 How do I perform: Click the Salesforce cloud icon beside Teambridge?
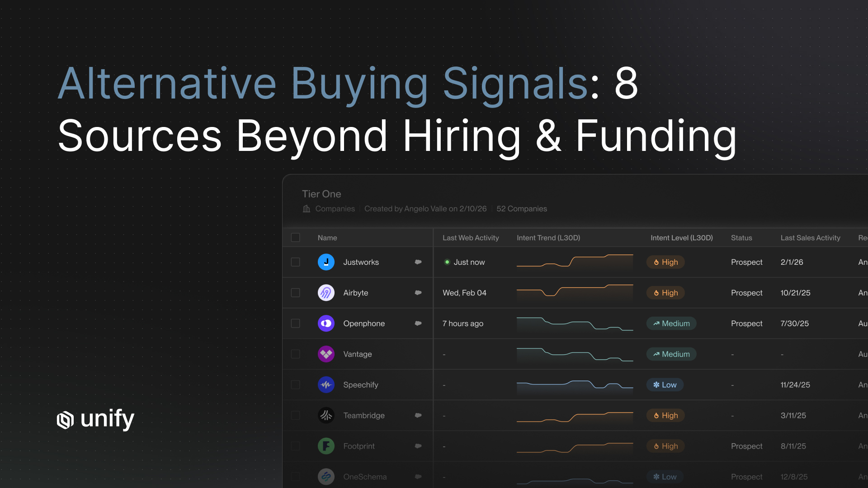tap(418, 415)
